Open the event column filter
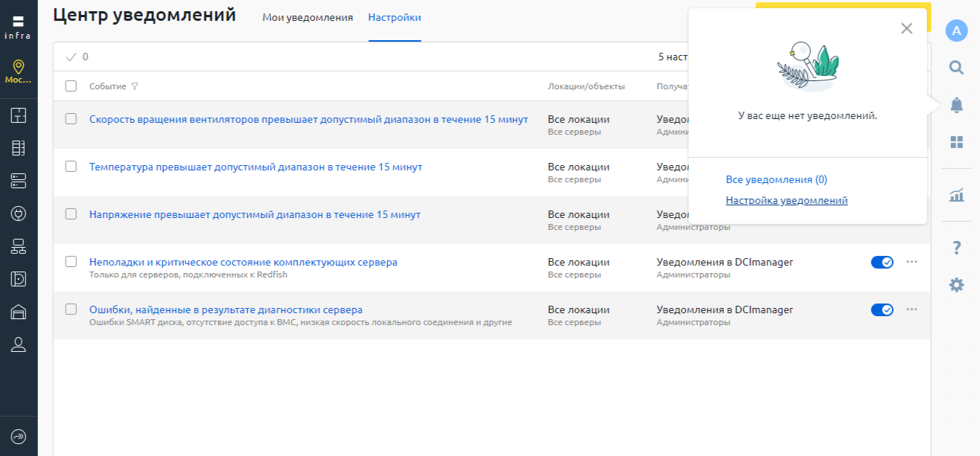This screenshot has height=456, width=980. tap(135, 86)
